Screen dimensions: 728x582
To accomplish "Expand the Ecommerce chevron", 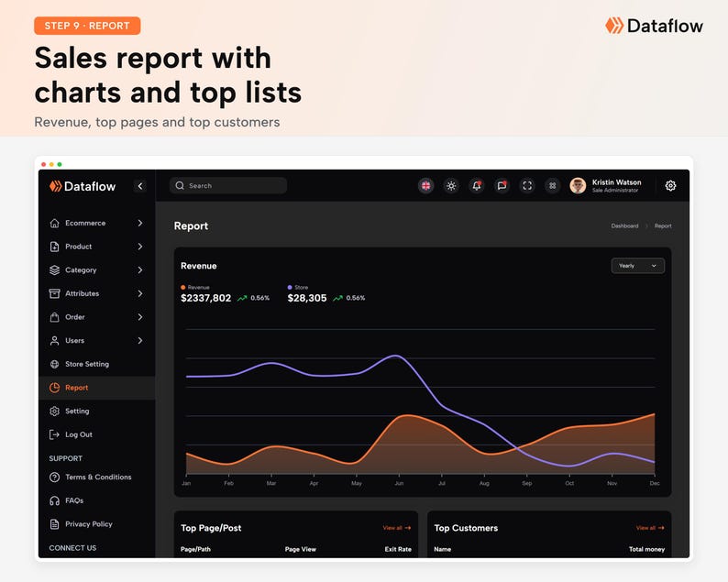I will [x=139, y=224].
